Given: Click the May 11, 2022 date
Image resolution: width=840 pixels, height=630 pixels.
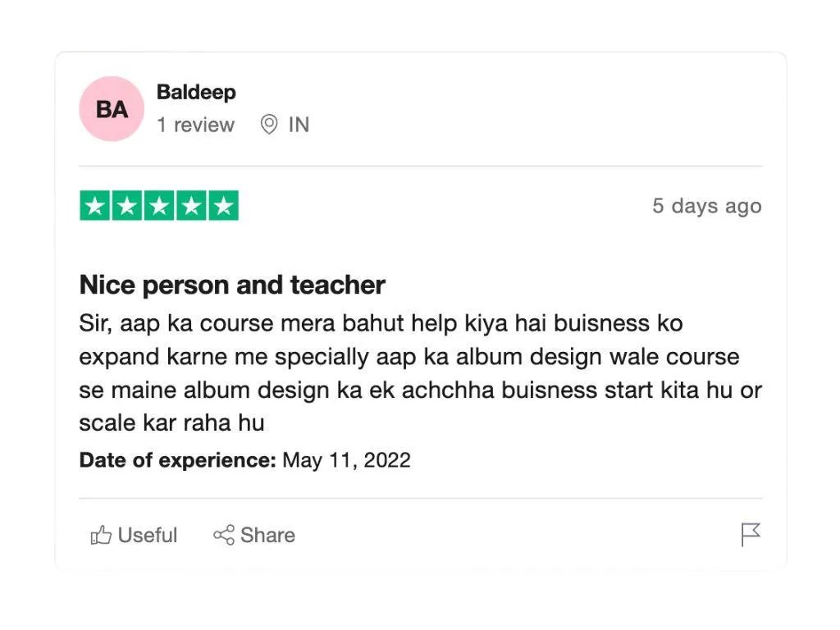Looking at the screenshot, I should [x=347, y=460].
